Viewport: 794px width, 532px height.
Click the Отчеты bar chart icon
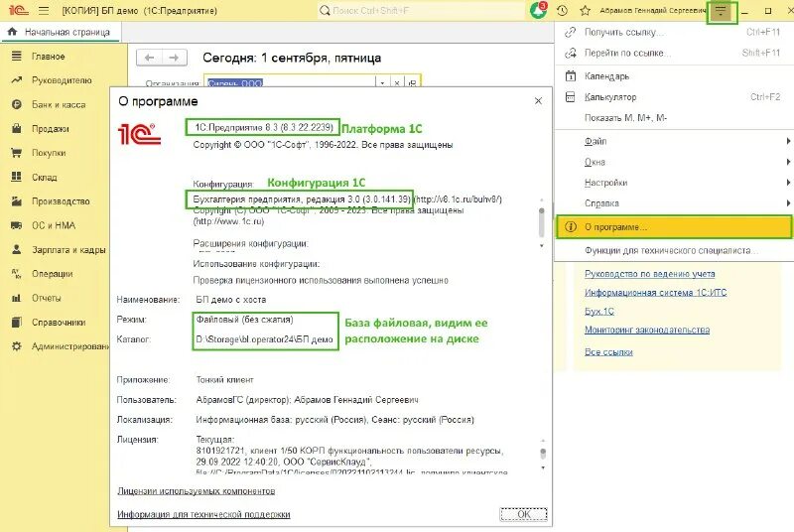click(17, 298)
